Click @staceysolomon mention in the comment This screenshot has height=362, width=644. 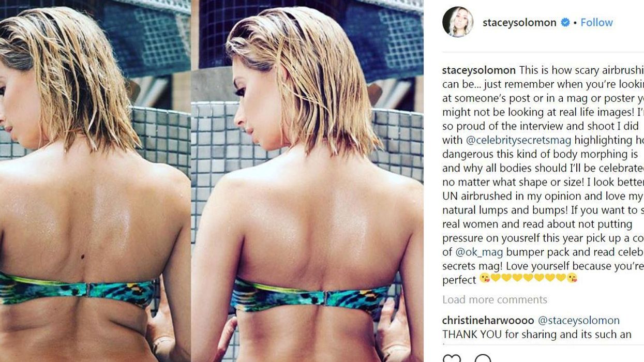[579, 321]
